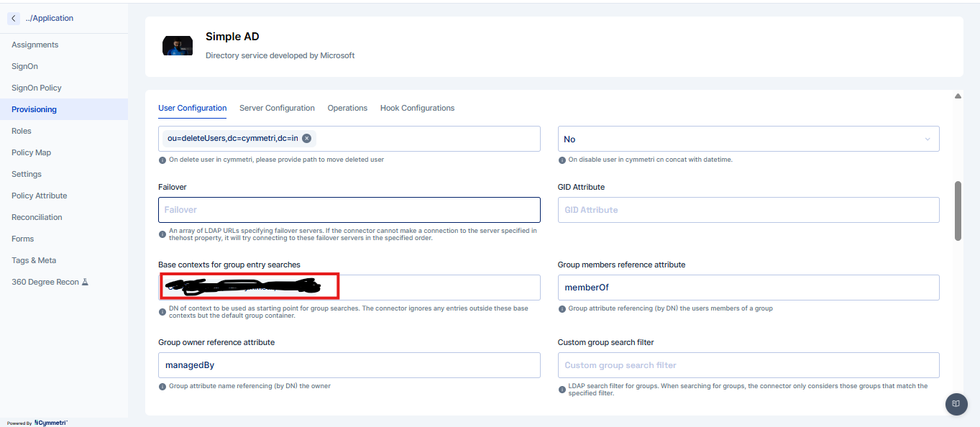Screen dimensions: 980x427
Task: Click into the Failover input field
Action: (x=349, y=210)
